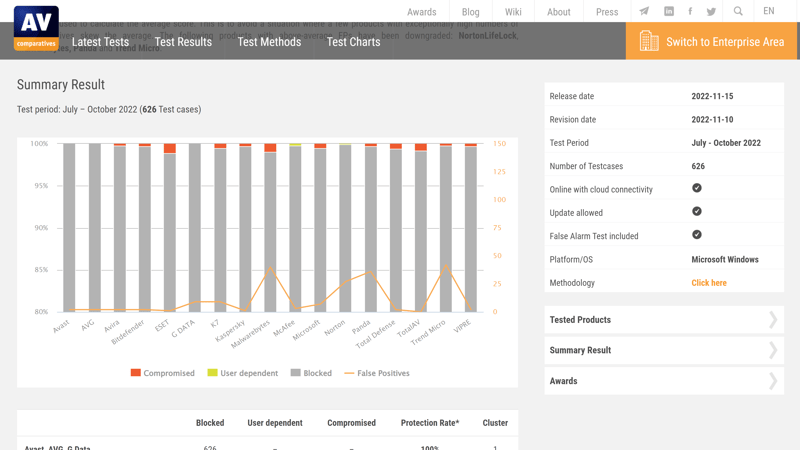Viewport: 800px width, 450px height.
Task: Toggle Blocked series in chart legend
Action: (x=311, y=373)
